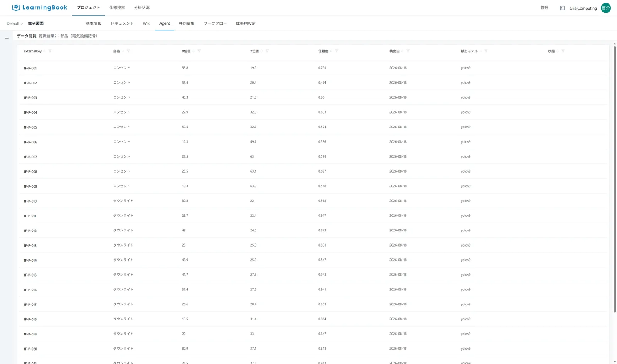Open the 分析状況 menu
The height and width of the screenshot is (364, 617).
pos(142,8)
